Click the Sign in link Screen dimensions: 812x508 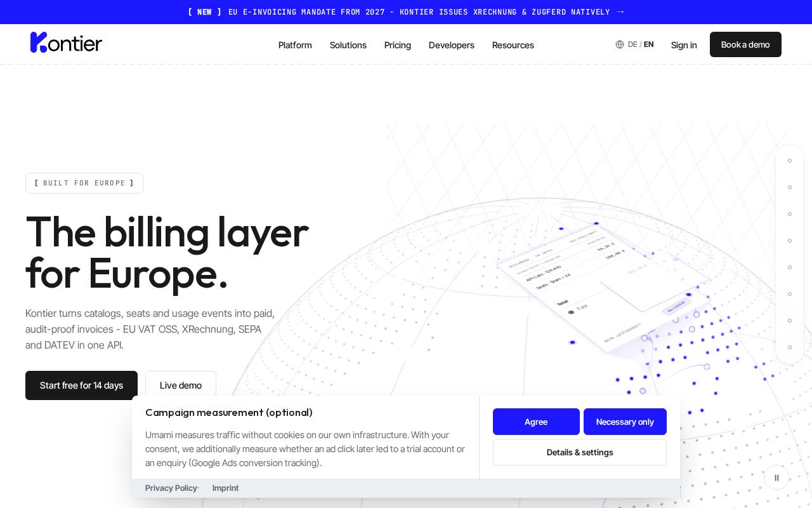click(684, 45)
